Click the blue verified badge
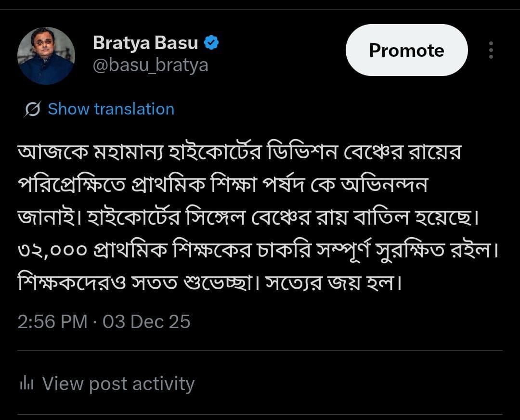The image size is (520, 420). click(212, 43)
